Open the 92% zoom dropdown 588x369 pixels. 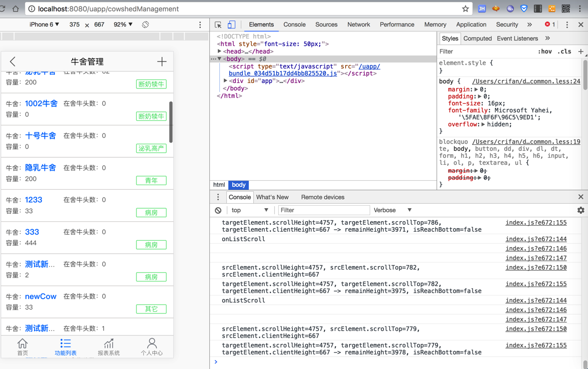(x=123, y=24)
